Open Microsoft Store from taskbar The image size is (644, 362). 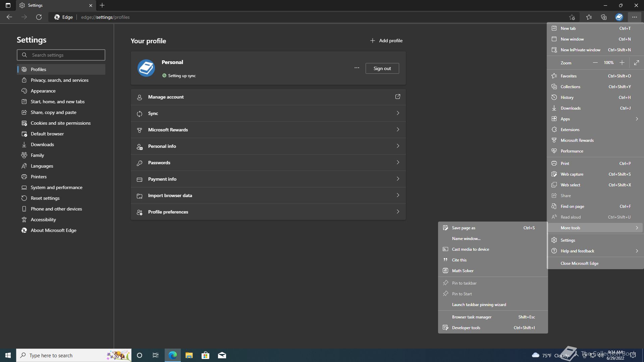coord(205,355)
